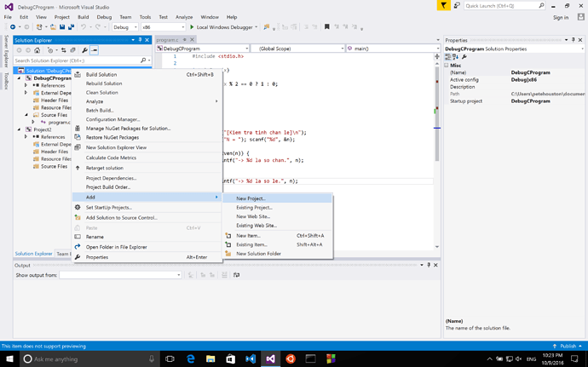The image size is (588, 367).
Task: Open the Server Explorer side tab
Action: [6, 51]
